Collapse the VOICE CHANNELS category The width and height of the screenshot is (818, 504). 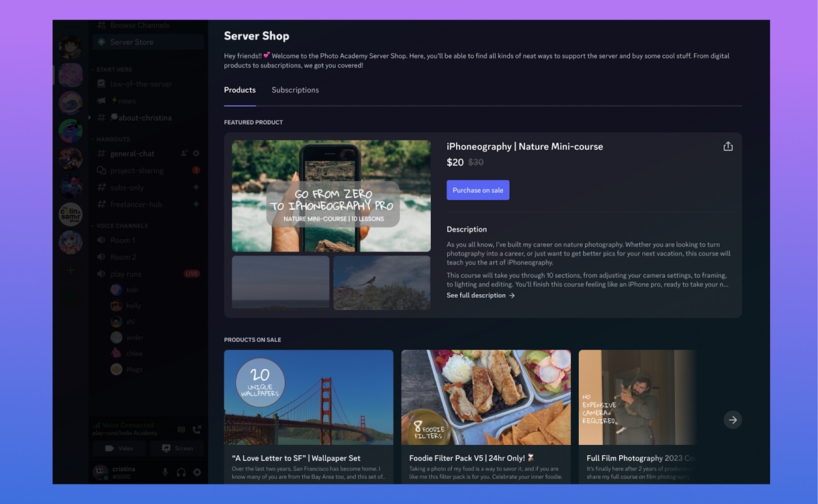[x=119, y=226]
